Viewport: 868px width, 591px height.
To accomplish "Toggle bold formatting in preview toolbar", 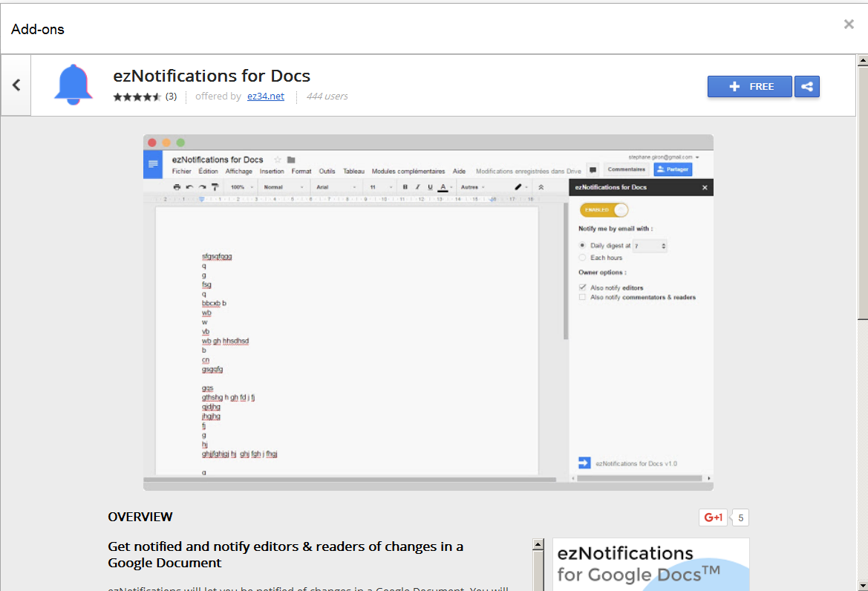I will click(x=405, y=187).
